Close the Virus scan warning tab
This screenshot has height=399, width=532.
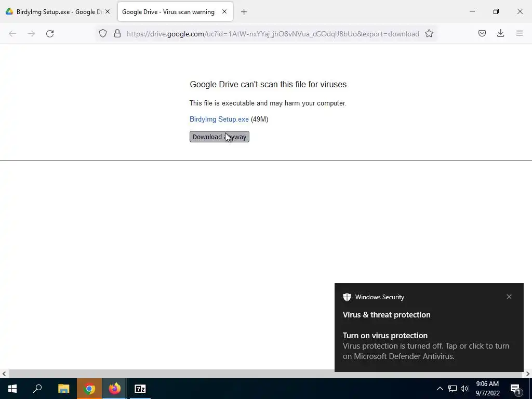[x=224, y=11]
